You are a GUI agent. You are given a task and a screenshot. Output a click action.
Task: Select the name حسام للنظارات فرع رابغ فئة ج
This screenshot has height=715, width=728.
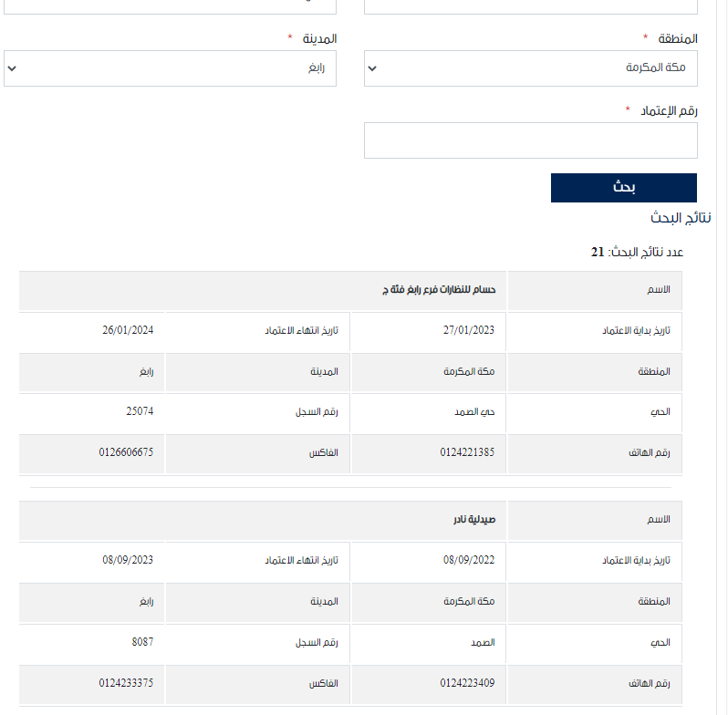pyautogui.click(x=439, y=290)
